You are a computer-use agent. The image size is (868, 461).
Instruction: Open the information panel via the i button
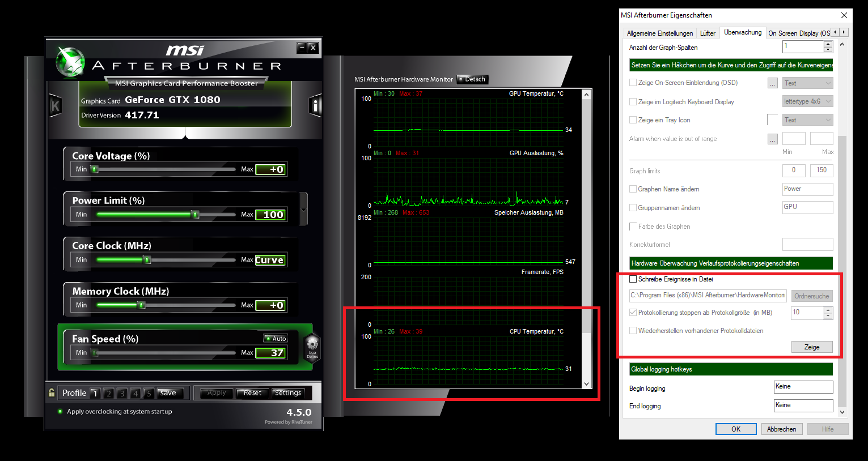coord(316,105)
